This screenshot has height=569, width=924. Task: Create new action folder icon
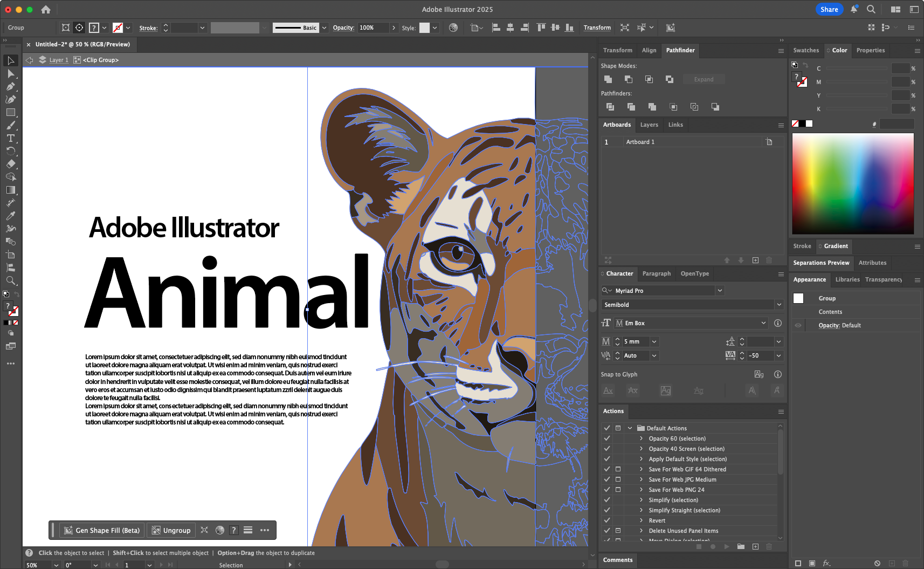[741, 546]
